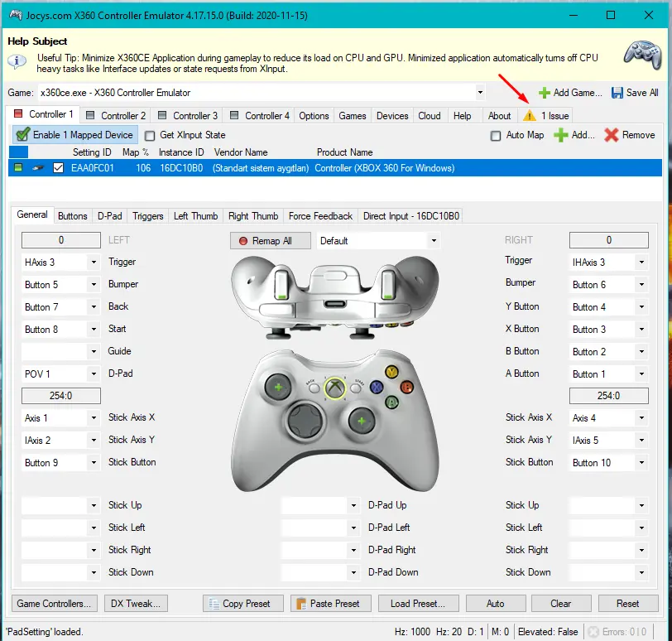Click the Copy Preset icon

[x=214, y=604]
